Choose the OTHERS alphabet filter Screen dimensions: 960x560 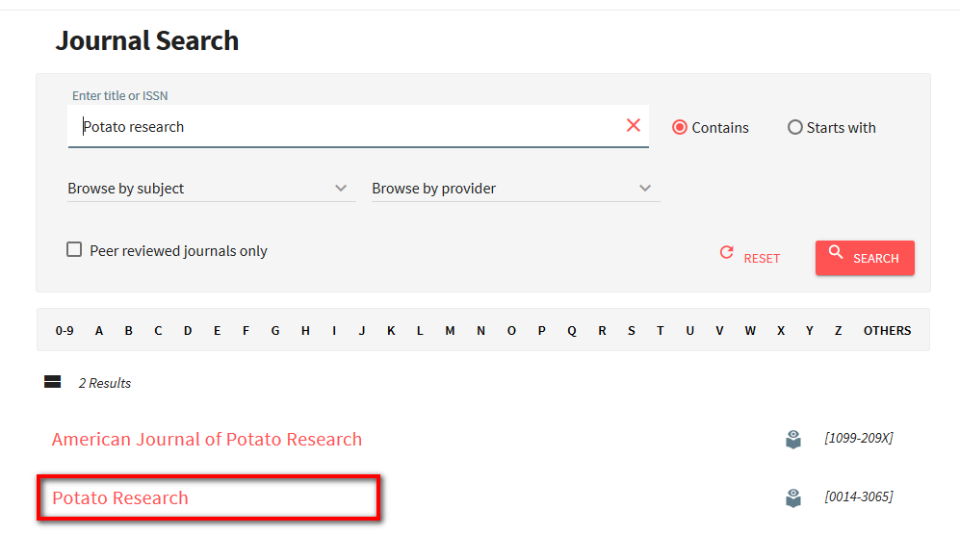pyautogui.click(x=887, y=330)
